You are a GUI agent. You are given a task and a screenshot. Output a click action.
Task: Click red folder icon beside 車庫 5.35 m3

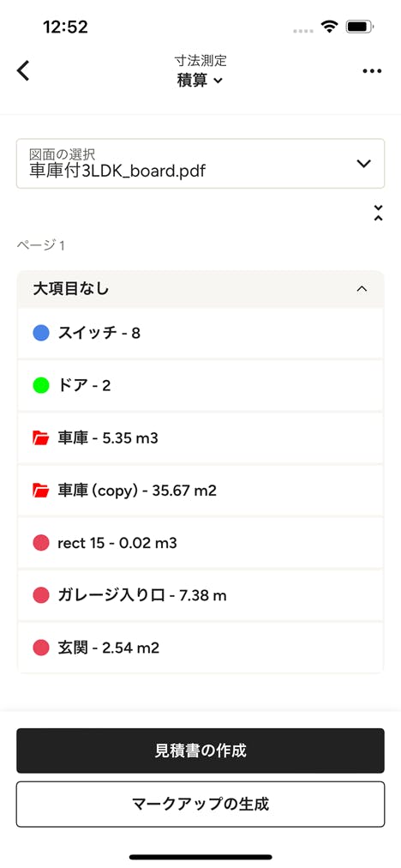pos(41,438)
